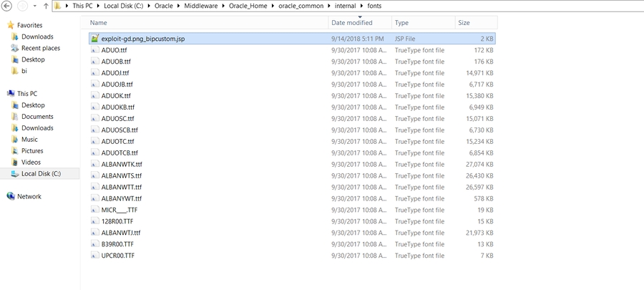
Task: Click the font icon beside ADUOTCB.ttf
Action: (95, 153)
